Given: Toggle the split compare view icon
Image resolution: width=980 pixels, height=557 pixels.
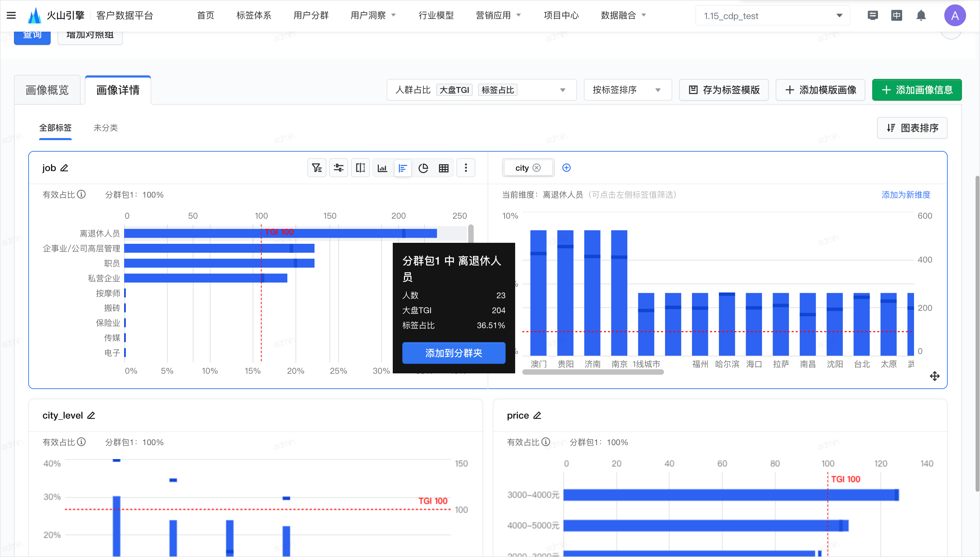Looking at the screenshot, I should point(360,168).
